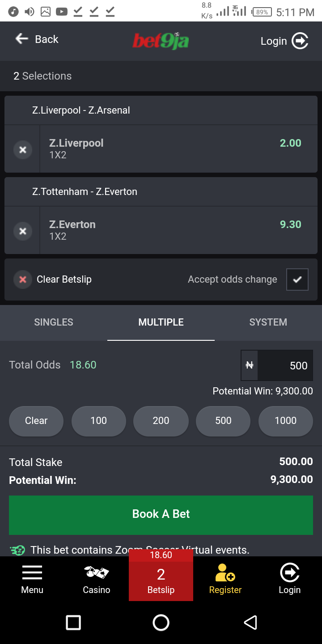Image resolution: width=322 pixels, height=644 pixels.
Task: Tap the Back arrow icon
Action: coord(22,39)
